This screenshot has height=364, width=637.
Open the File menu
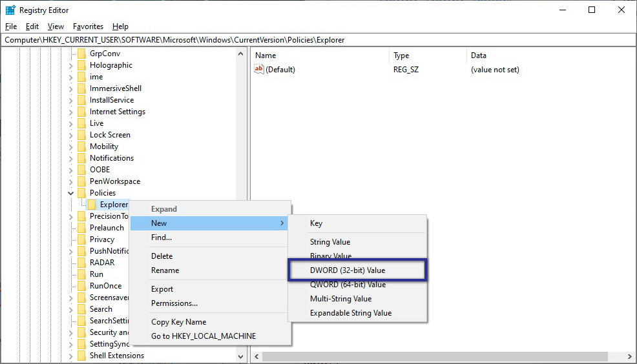pos(11,26)
